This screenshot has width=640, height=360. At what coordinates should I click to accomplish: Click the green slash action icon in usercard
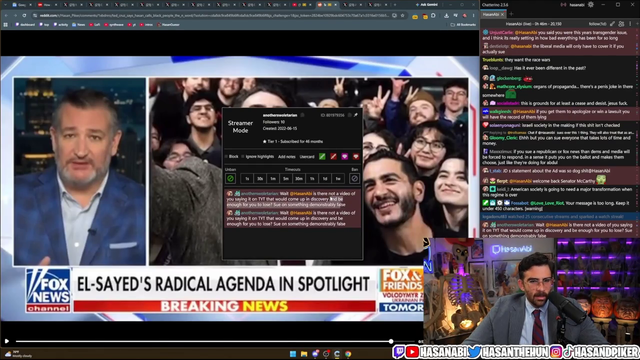(x=322, y=156)
